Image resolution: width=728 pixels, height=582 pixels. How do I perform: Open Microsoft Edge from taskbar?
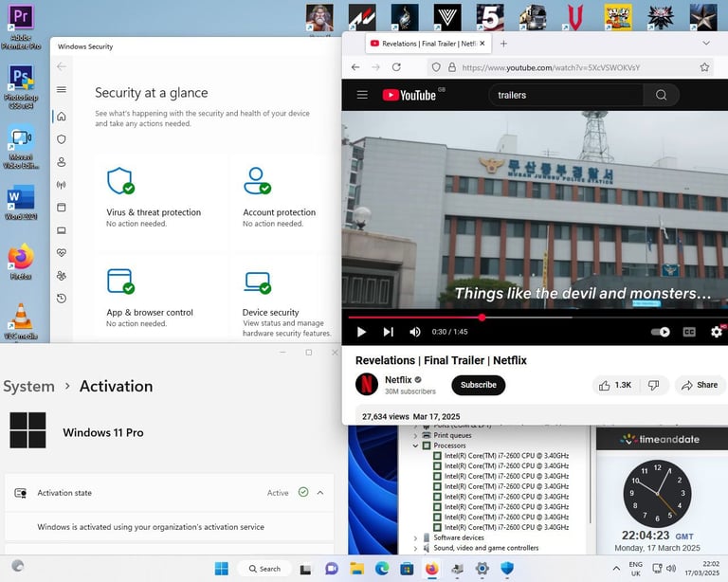coord(382,569)
